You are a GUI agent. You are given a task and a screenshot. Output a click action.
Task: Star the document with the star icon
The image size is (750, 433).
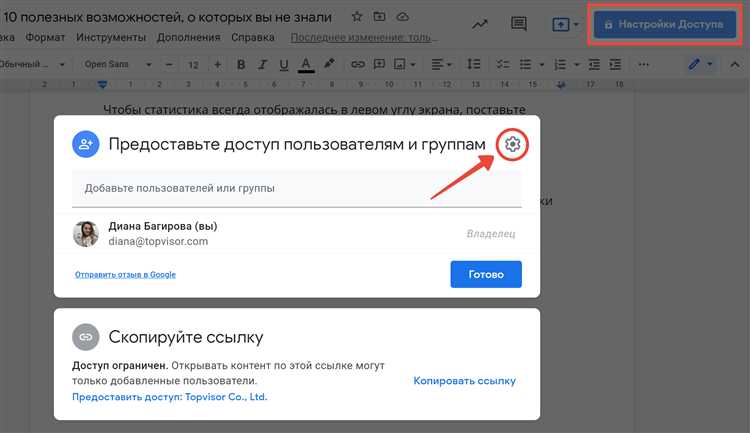(x=357, y=17)
